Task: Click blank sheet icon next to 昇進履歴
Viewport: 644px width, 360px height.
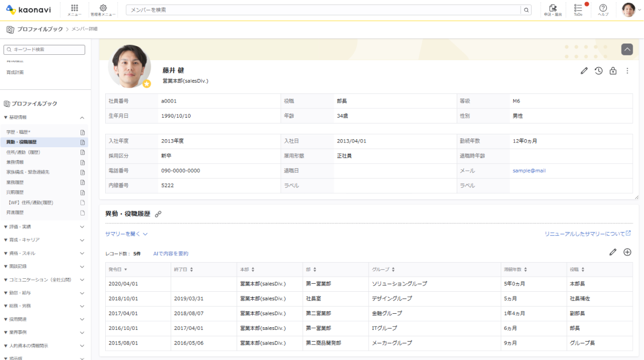Action: 83,213
